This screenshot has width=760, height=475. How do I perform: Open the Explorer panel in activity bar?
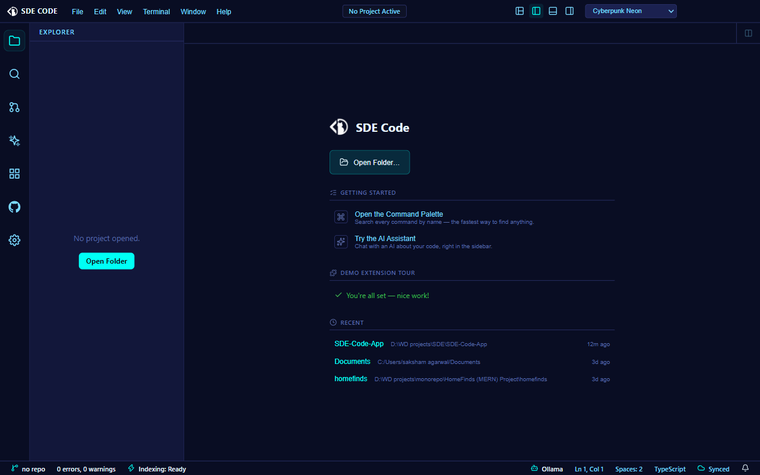click(x=15, y=41)
